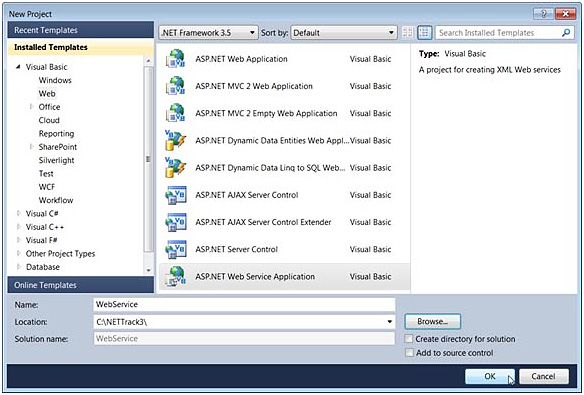The width and height of the screenshot is (584, 395).
Task: Pick the ASP.NET Dynamic Data Entities template icon
Action: (x=175, y=140)
